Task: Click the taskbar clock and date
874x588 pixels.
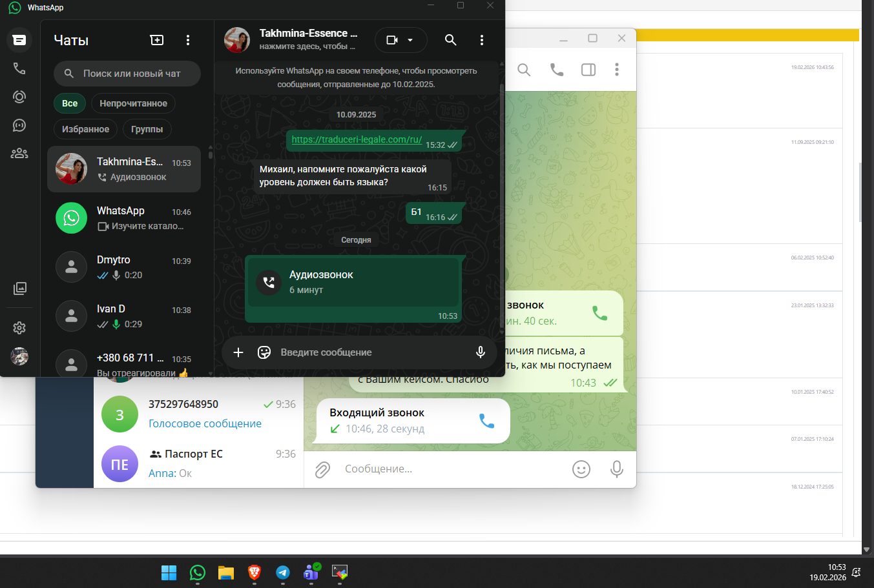Action: (828, 573)
